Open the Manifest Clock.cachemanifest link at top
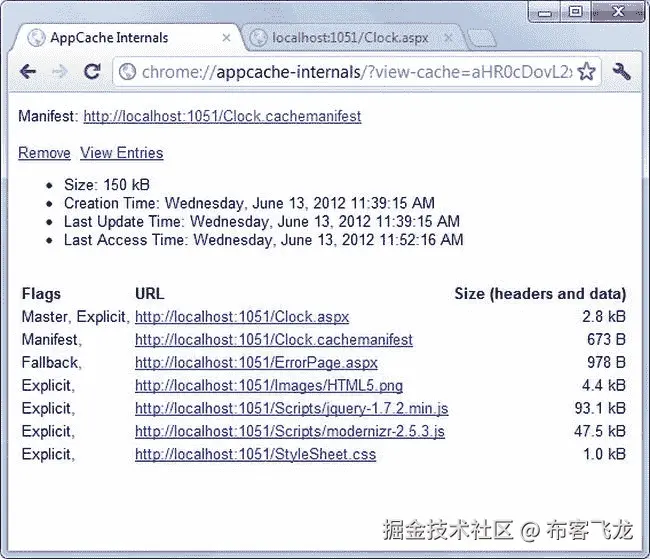This screenshot has height=559, width=650. 222,116
